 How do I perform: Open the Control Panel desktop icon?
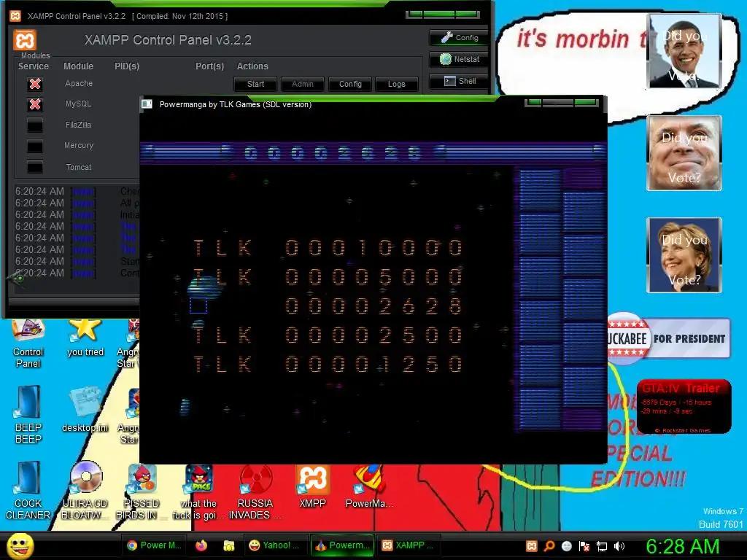tap(28, 344)
